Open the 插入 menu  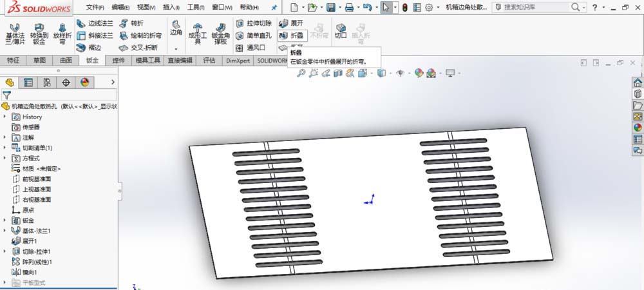pos(171,7)
